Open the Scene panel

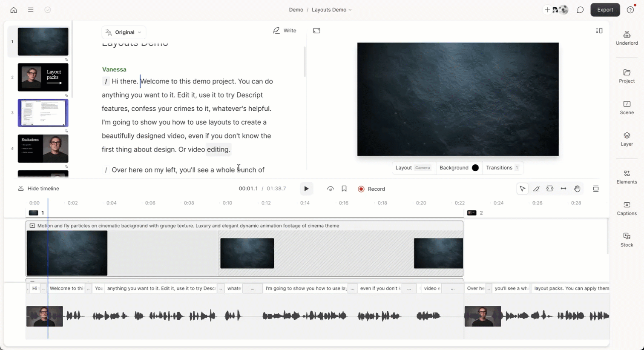pyautogui.click(x=627, y=107)
